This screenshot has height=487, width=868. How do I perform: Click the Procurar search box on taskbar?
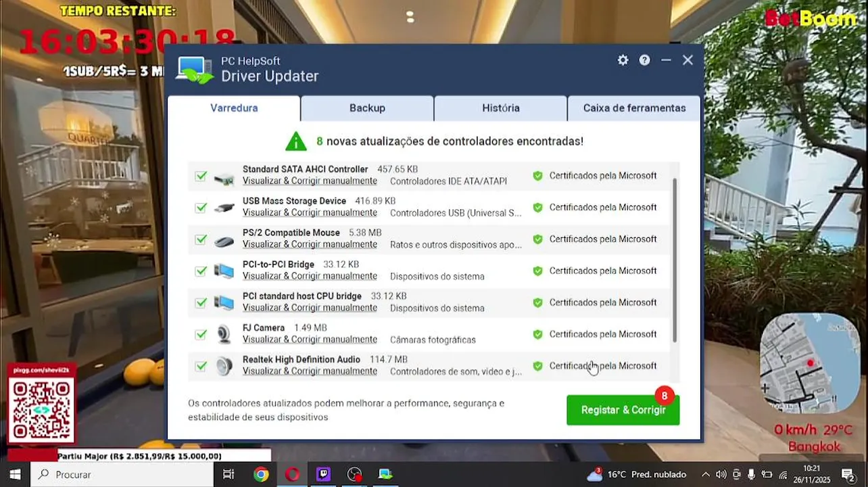[122, 475]
